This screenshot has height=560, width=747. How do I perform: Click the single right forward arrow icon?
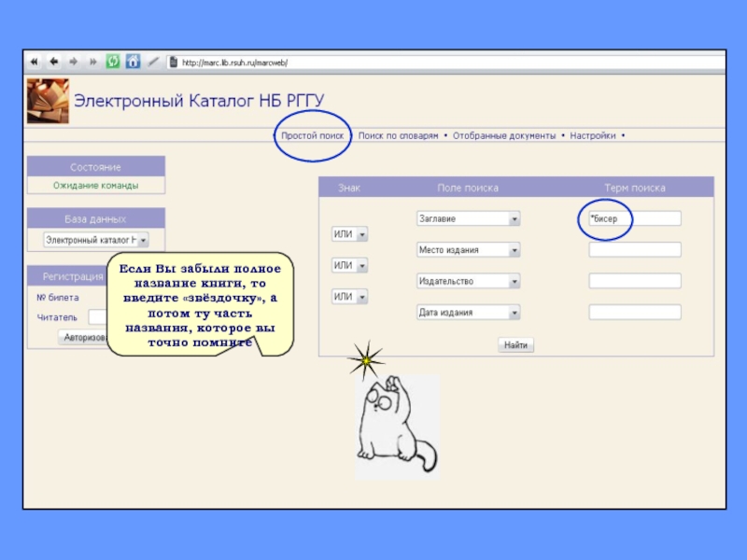pos(73,62)
